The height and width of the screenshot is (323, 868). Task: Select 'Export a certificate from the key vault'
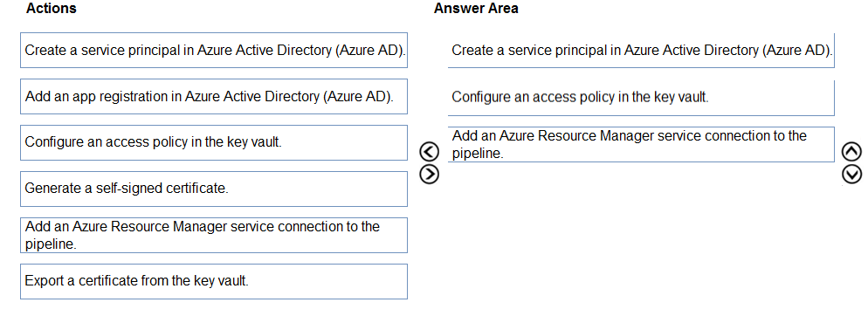pos(214,281)
